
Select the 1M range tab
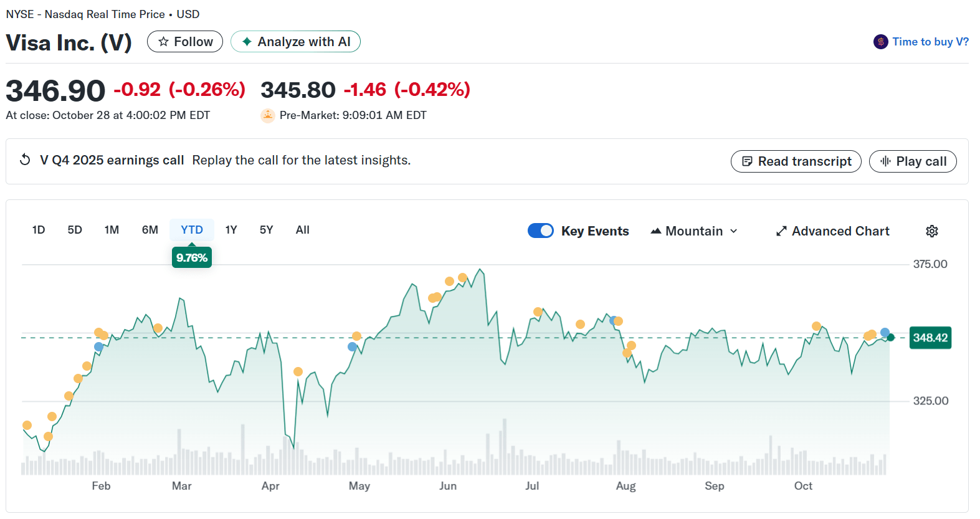112,230
